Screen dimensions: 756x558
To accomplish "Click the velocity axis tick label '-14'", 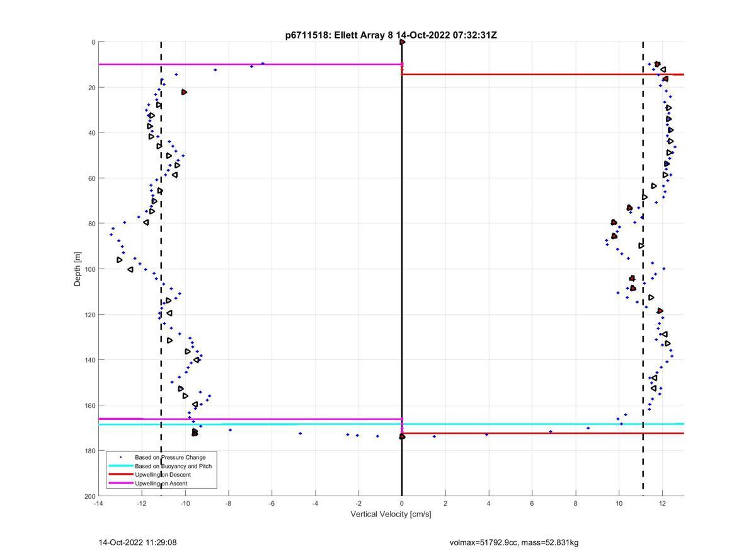I will (98, 504).
